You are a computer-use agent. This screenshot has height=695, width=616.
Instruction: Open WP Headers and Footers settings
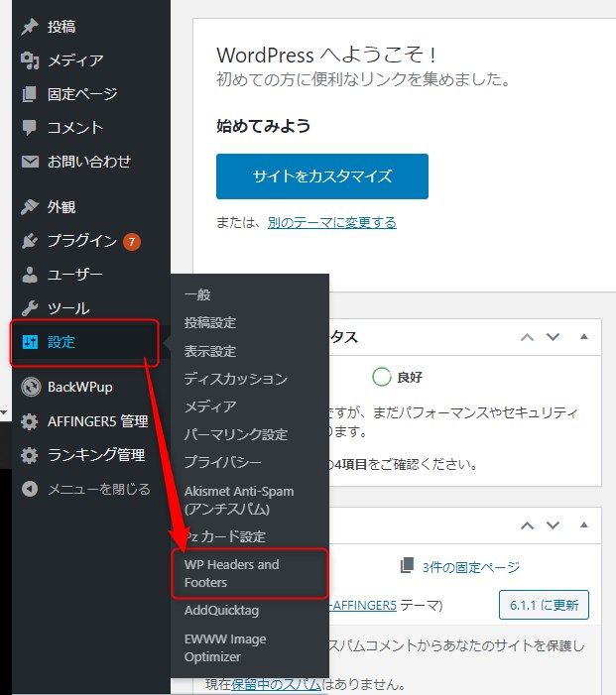250,574
